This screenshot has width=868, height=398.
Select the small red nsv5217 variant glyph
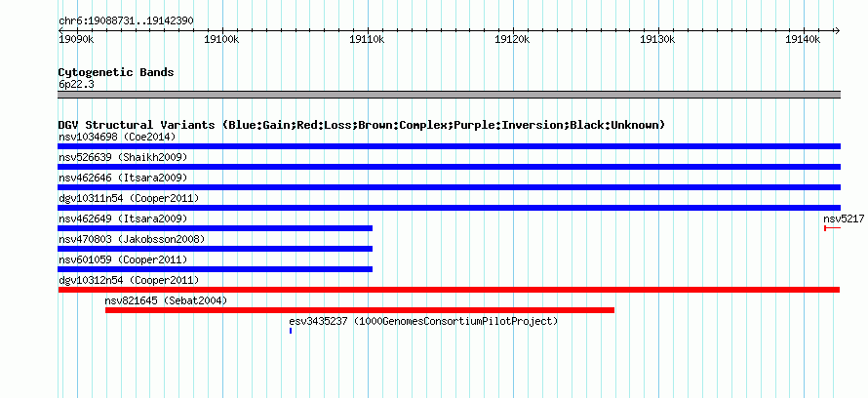[833, 228]
